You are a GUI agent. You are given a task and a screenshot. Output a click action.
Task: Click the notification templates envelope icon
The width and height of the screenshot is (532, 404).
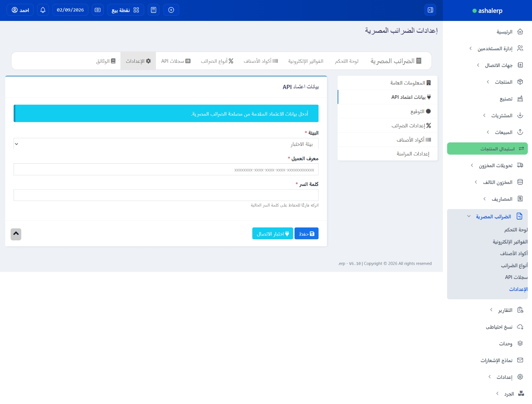[x=520, y=360]
